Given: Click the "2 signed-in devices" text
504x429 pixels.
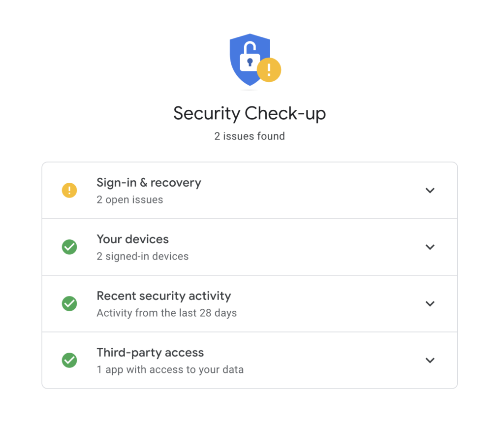Looking at the screenshot, I should click(x=142, y=257).
